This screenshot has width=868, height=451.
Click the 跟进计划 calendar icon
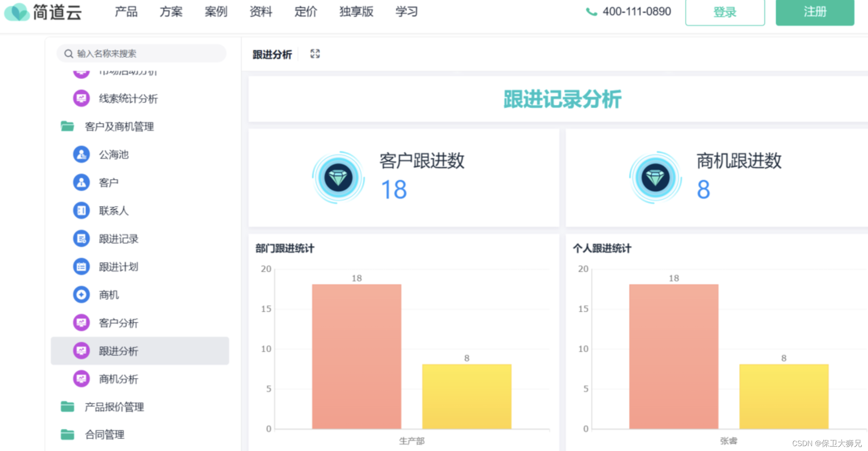point(81,267)
